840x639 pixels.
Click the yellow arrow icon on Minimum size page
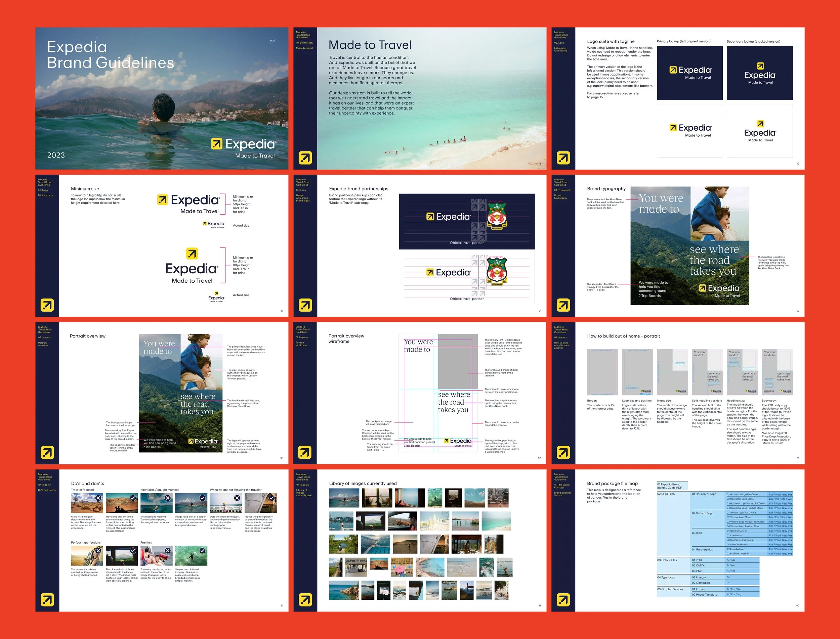48,305
